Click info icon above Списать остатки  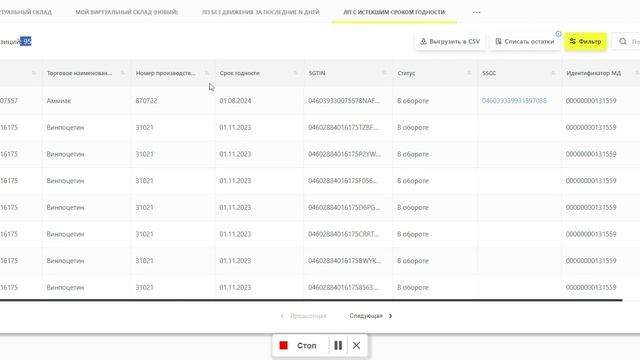[x=558, y=34]
